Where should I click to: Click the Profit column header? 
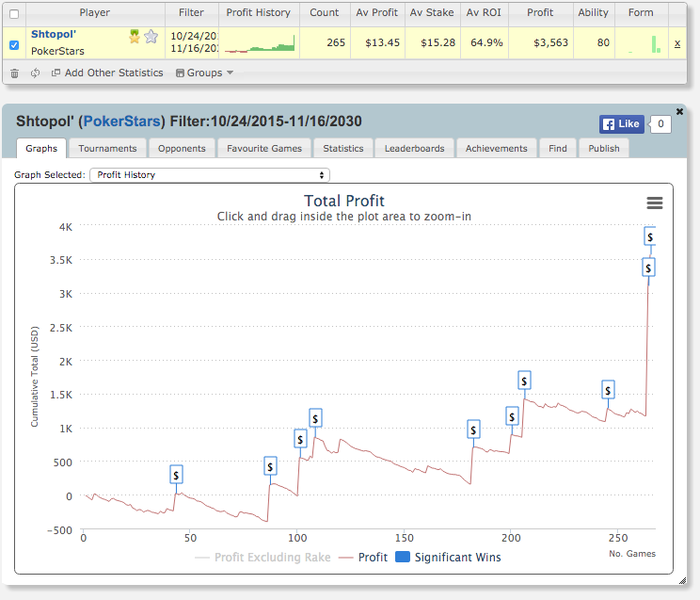click(x=540, y=12)
